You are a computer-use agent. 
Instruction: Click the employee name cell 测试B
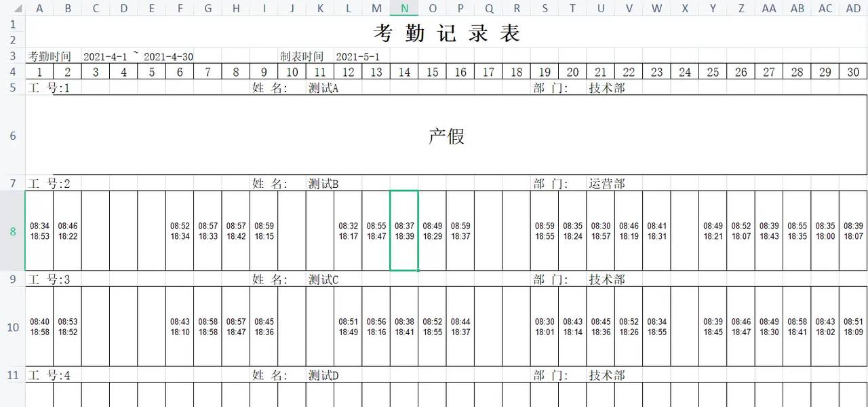323,184
